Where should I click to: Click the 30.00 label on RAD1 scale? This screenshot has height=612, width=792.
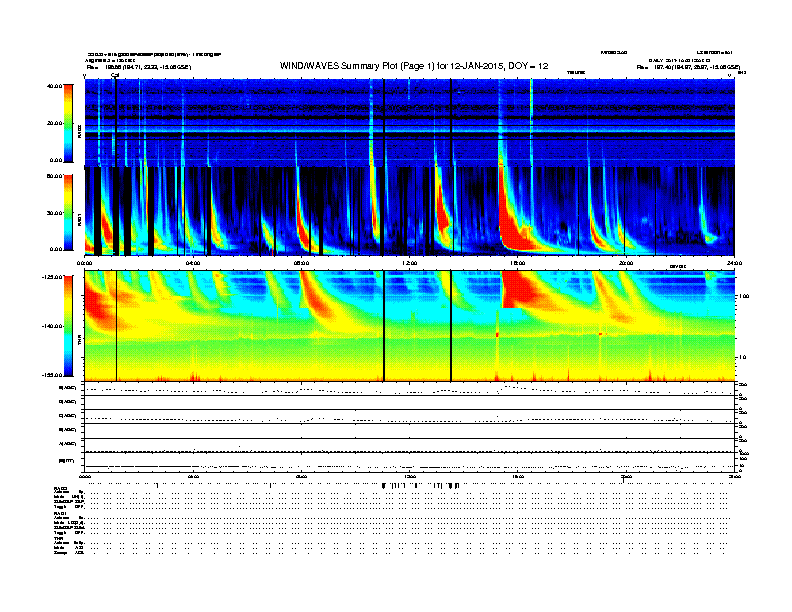pyautogui.click(x=54, y=213)
